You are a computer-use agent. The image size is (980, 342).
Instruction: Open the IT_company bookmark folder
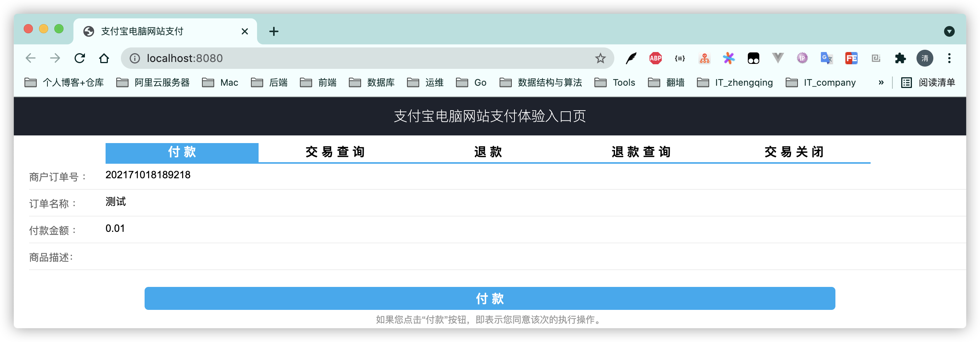(821, 82)
